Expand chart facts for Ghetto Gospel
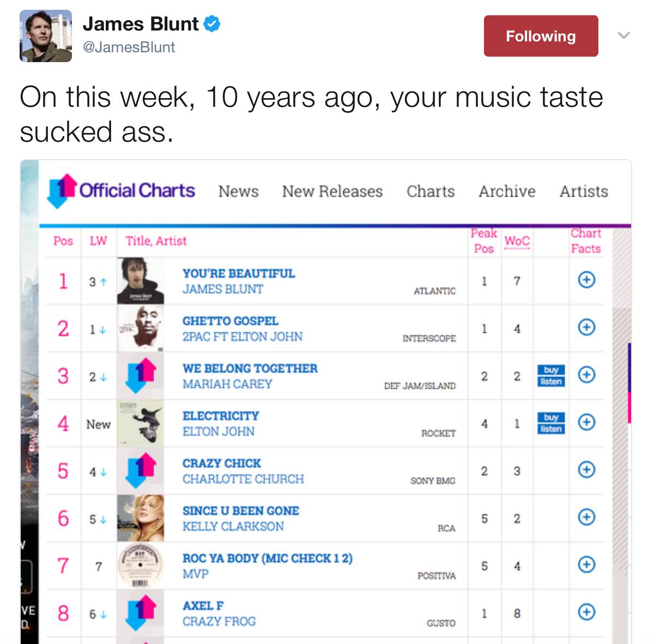 pos(586,327)
